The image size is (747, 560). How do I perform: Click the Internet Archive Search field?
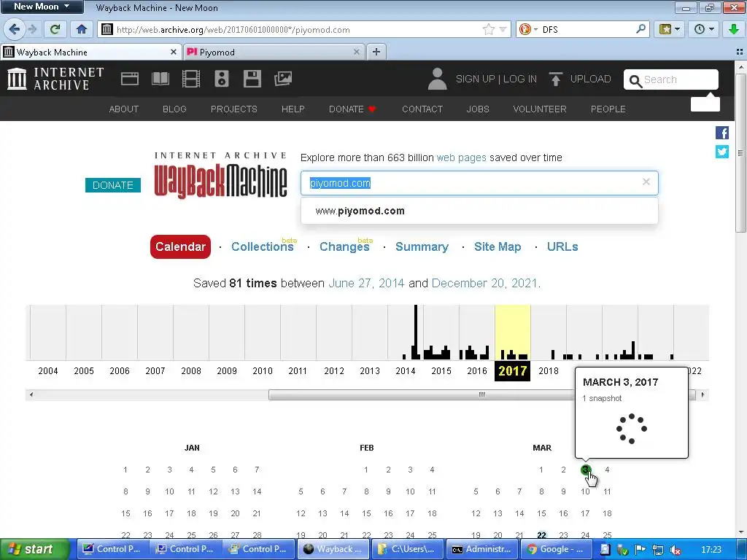coord(671,79)
